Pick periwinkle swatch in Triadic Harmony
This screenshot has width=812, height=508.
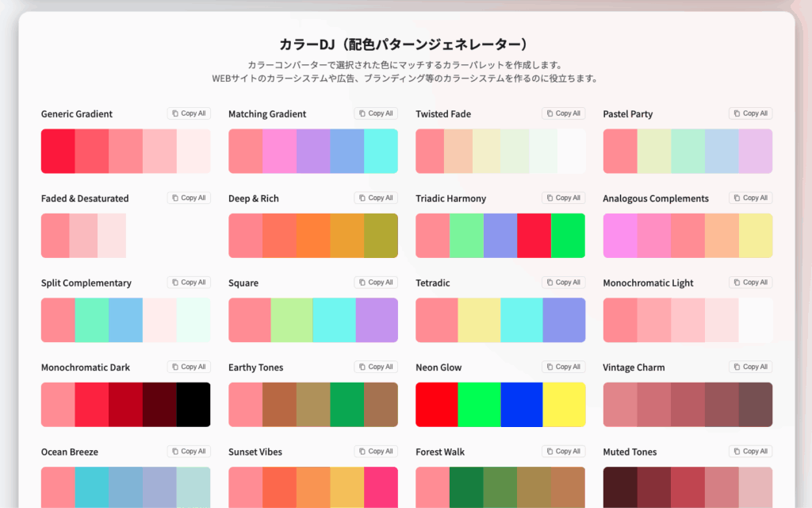500,235
